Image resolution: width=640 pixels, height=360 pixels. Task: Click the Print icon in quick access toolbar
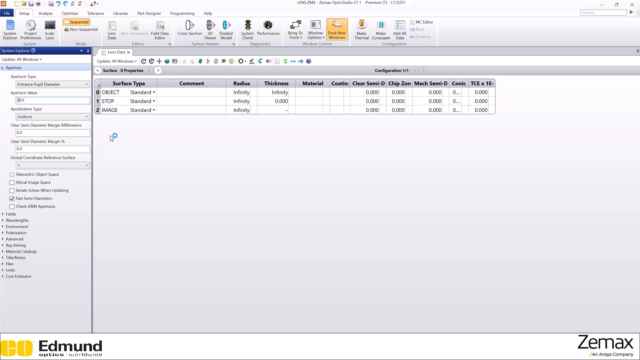[x=38, y=4]
